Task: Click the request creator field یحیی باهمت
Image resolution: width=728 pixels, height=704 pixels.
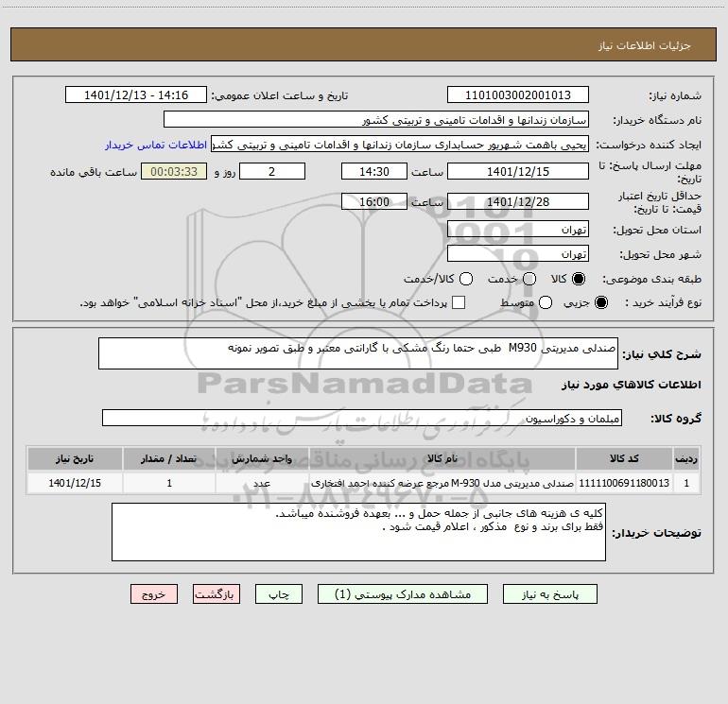Action: click(400, 144)
